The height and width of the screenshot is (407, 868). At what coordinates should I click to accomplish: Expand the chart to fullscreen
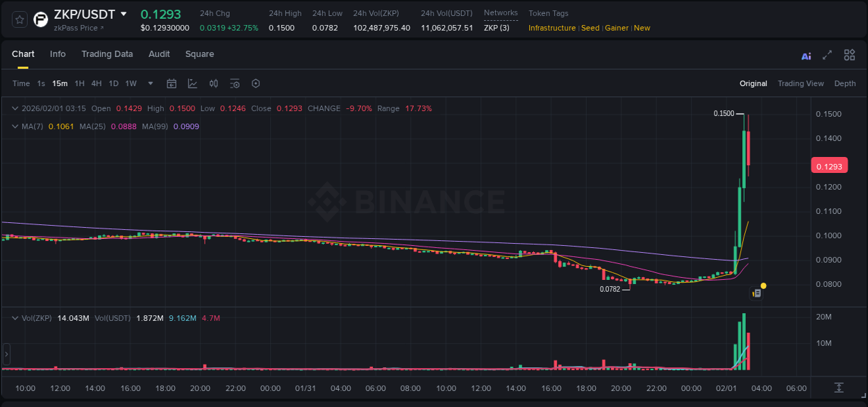[x=826, y=54]
